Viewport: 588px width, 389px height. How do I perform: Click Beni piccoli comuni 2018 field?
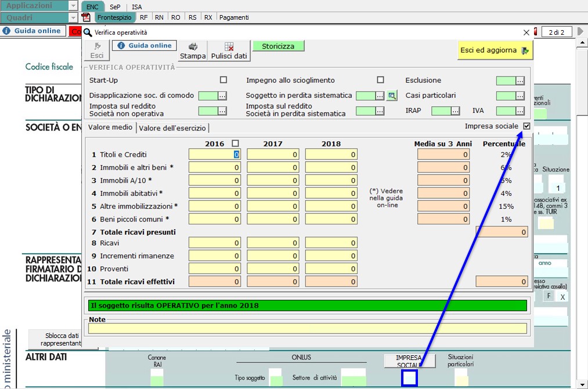(x=331, y=219)
